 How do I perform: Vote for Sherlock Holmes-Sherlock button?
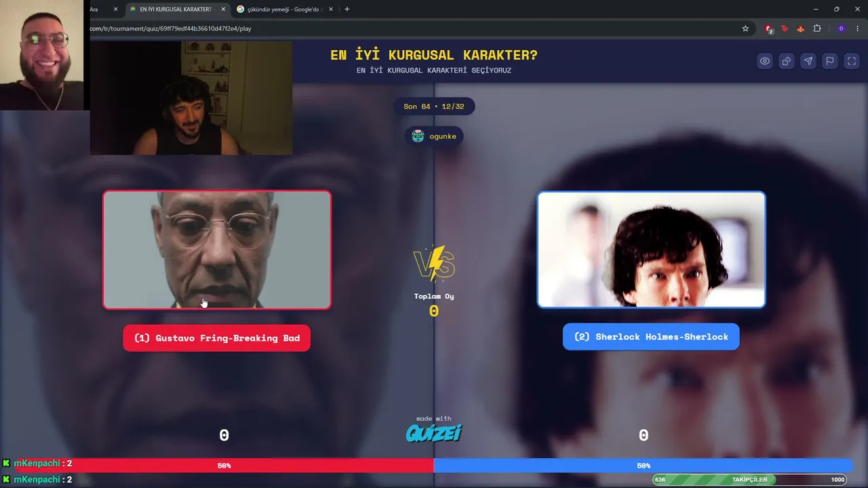coord(651,337)
